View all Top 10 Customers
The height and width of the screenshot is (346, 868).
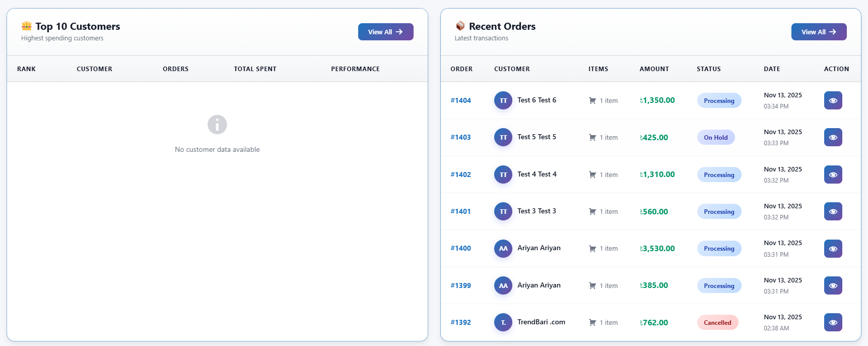[x=385, y=32]
